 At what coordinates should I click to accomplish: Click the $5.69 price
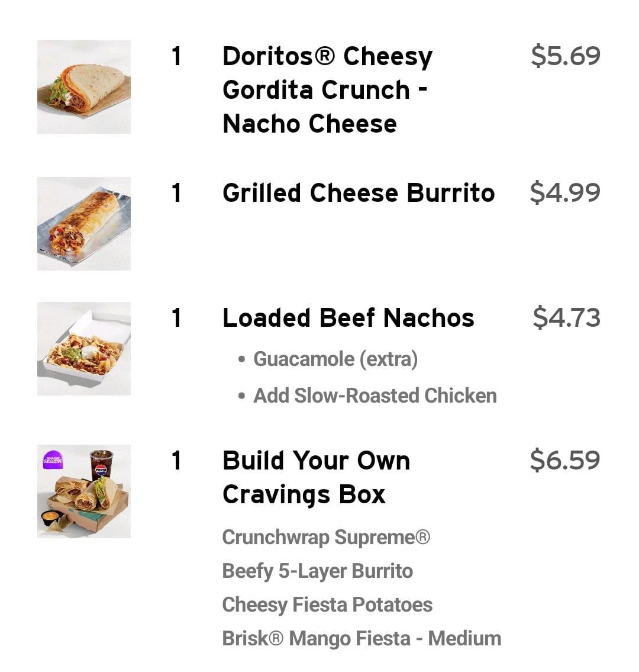tap(566, 56)
